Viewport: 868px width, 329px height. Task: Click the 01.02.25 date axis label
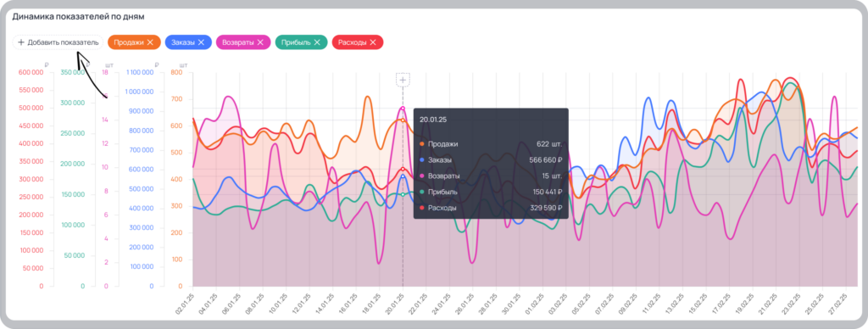coord(534,304)
